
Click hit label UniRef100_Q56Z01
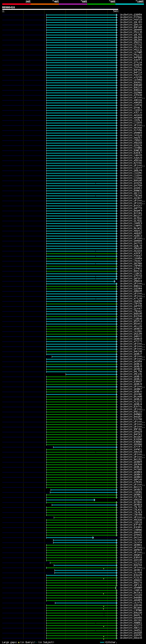click(131, 42)
